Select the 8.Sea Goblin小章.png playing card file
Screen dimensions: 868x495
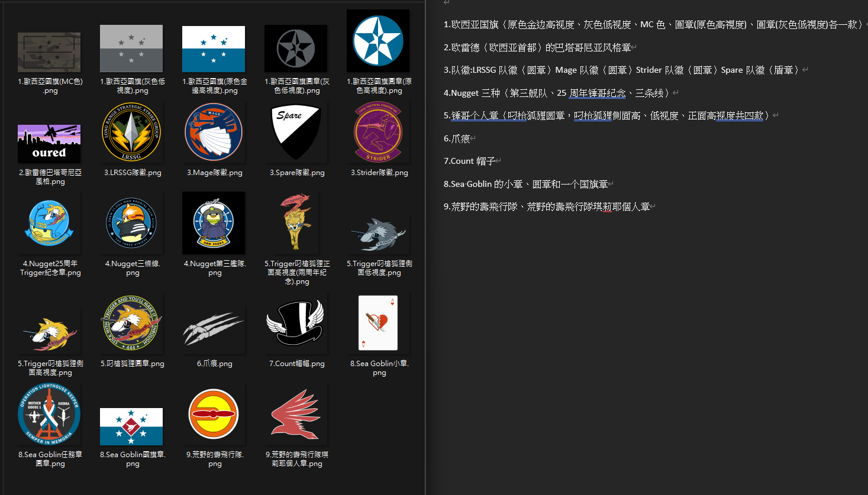378,323
